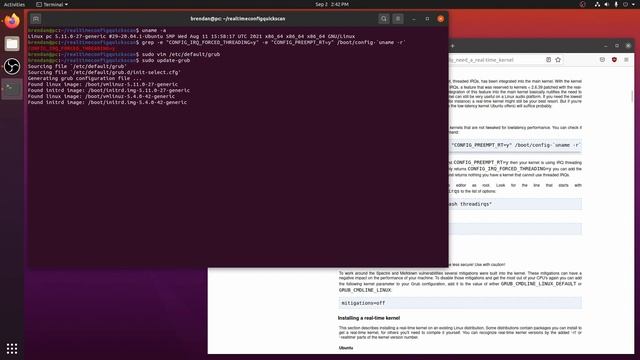Screen dimensions: 640x360
Task: Click the red CONFIG_IRQ_FORCED_THREADING output line
Action: tap(71, 48)
